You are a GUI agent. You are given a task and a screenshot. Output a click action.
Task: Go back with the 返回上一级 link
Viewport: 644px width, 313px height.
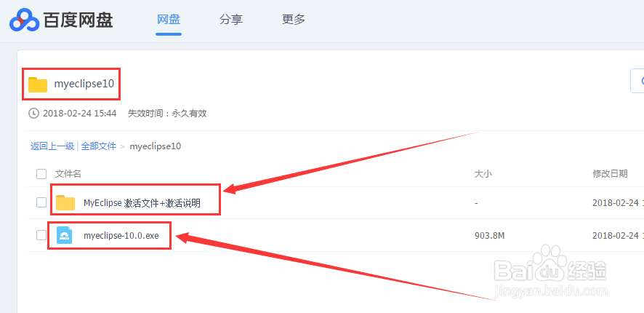(52, 146)
